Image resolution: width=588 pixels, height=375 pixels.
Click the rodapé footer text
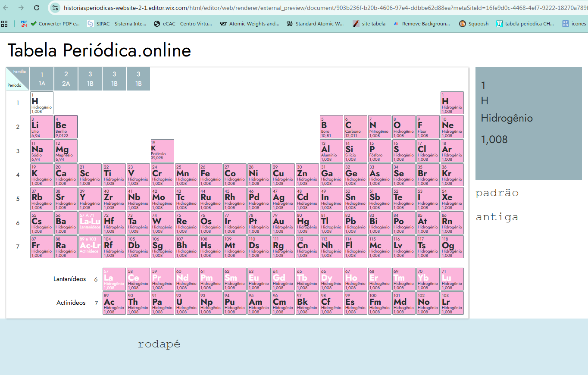click(x=159, y=344)
